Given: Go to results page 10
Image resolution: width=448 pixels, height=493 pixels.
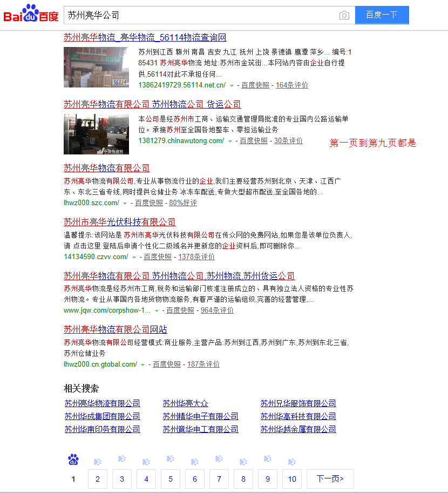Looking at the screenshot, I should click(x=292, y=479).
